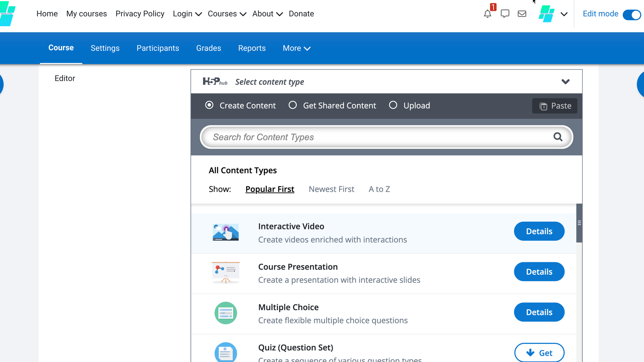Click the H5P hub logo
The height and width of the screenshot is (362, 644).
coord(215,82)
